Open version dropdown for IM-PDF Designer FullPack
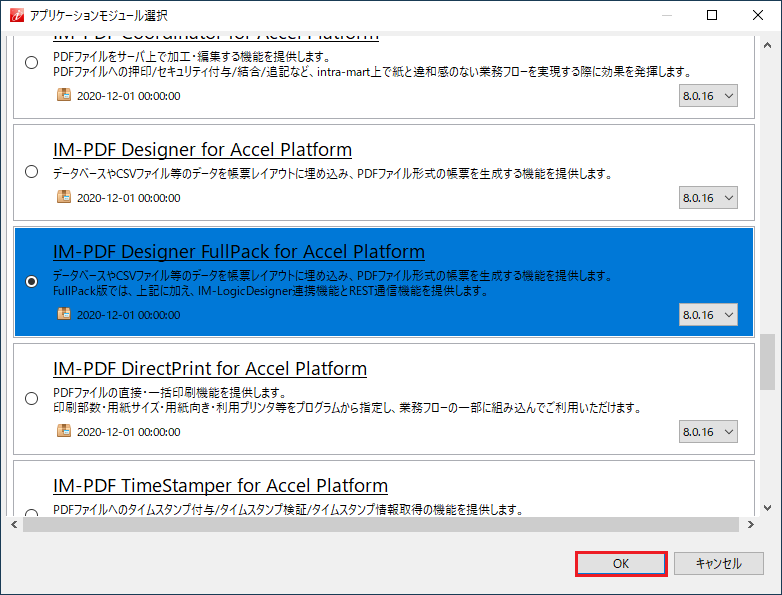 [x=708, y=315]
